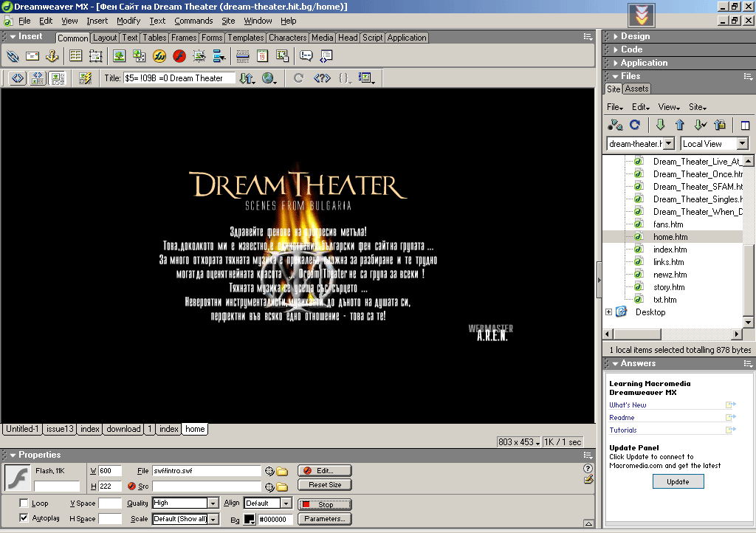Click the Edit... button for the Flash file
The image size is (756, 533).
click(x=325, y=471)
